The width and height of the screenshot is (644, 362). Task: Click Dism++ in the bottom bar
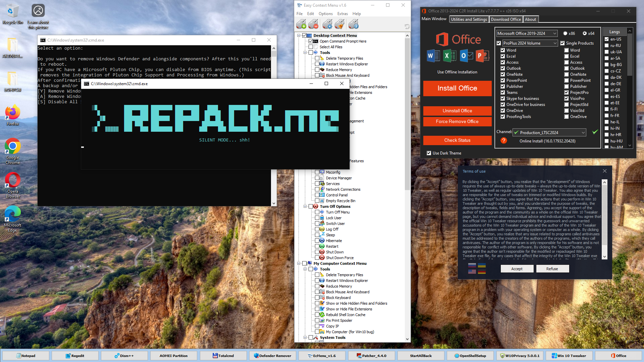coord(124,356)
